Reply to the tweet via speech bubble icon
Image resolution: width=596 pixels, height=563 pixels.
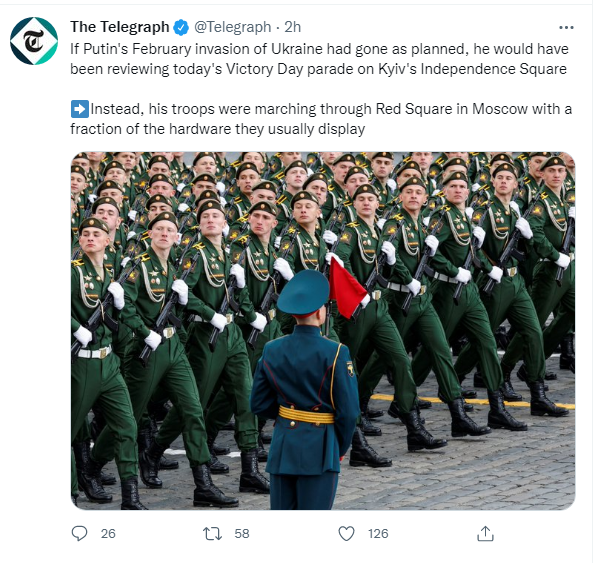click(79, 533)
